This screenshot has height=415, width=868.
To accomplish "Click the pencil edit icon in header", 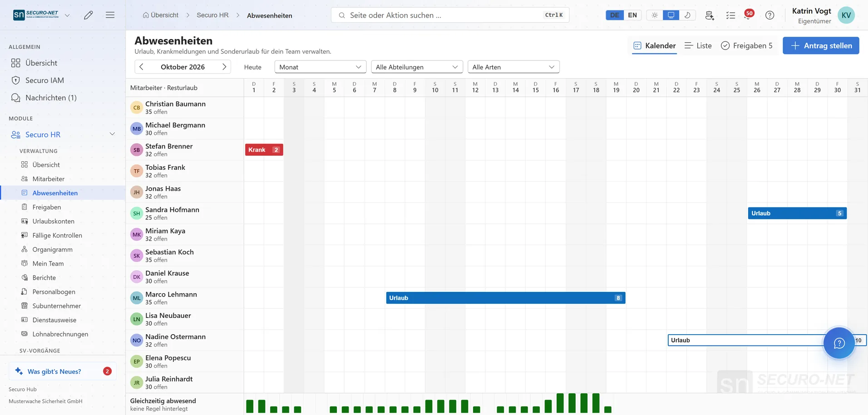I will [89, 15].
